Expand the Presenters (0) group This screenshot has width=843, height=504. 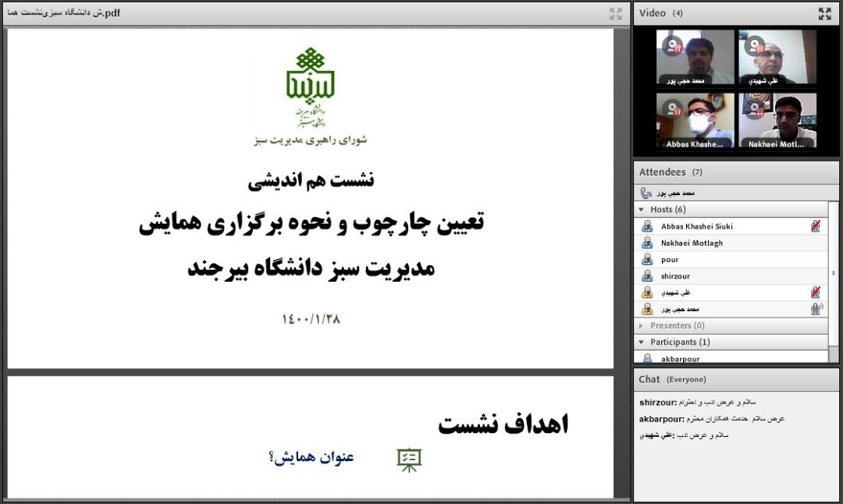tap(642, 325)
